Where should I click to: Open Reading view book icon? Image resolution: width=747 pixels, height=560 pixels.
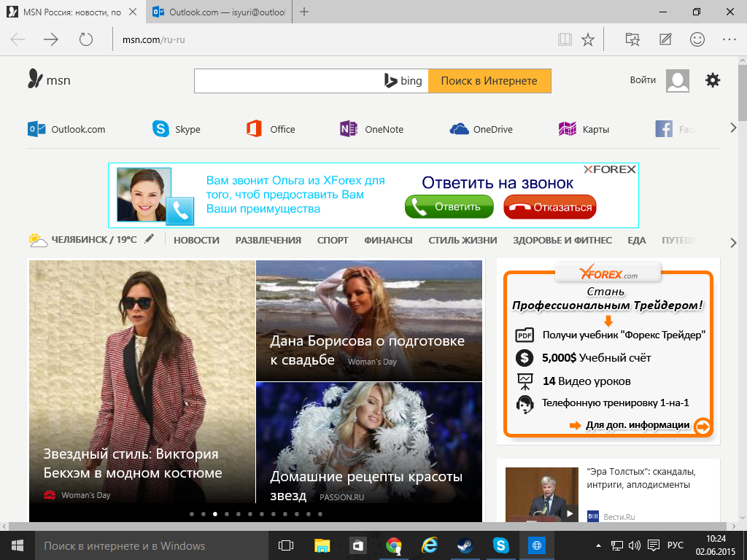coord(565,39)
